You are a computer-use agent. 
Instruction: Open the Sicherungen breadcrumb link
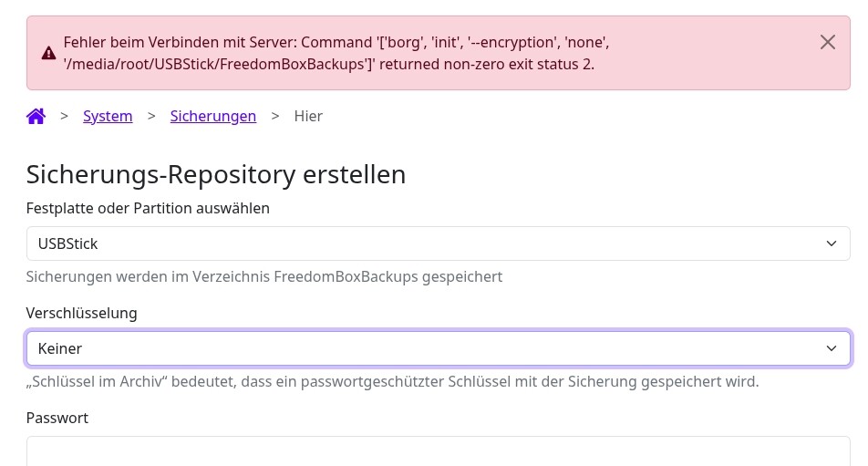[x=212, y=116]
